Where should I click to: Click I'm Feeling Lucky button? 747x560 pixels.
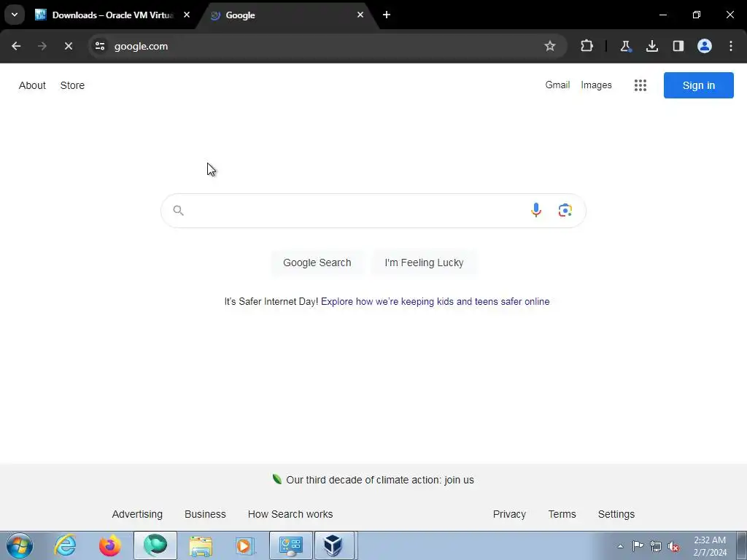(x=424, y=262)
